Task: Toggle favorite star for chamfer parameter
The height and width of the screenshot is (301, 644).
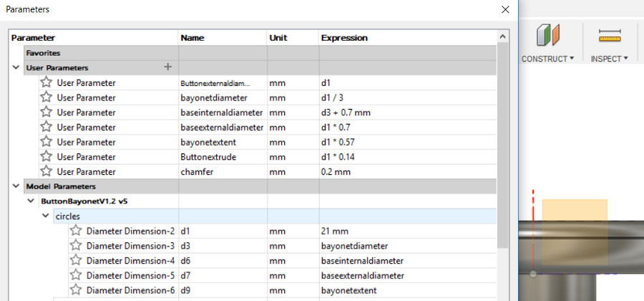Action: pyautogui.click(x=47, y=171)
